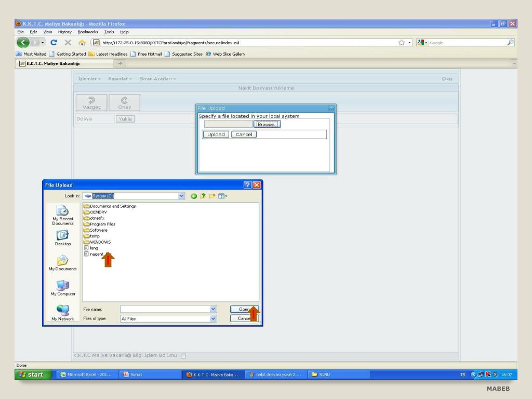The image size is (532, 399).
Task: Click the Onay toolbar button
Action: click(125, 103)
